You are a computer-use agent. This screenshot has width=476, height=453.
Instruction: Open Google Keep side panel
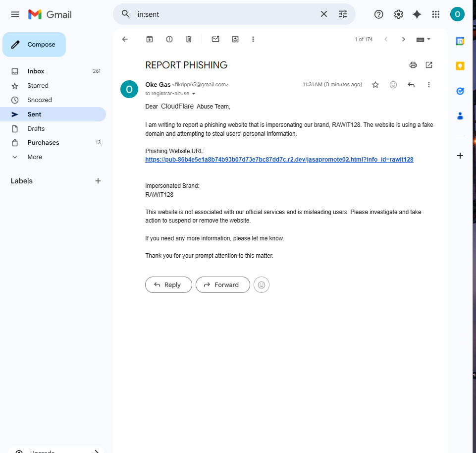pyautogui.click(x=460, y=66)
